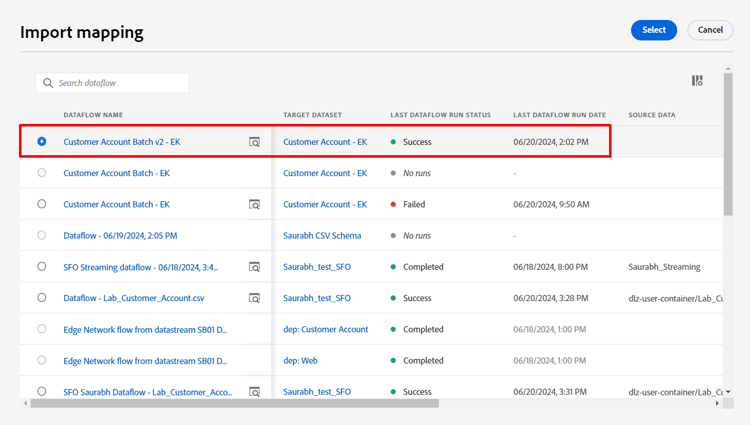Open Dataflow - 06/19/2024, 2:05 PM link

coord(121,236)
